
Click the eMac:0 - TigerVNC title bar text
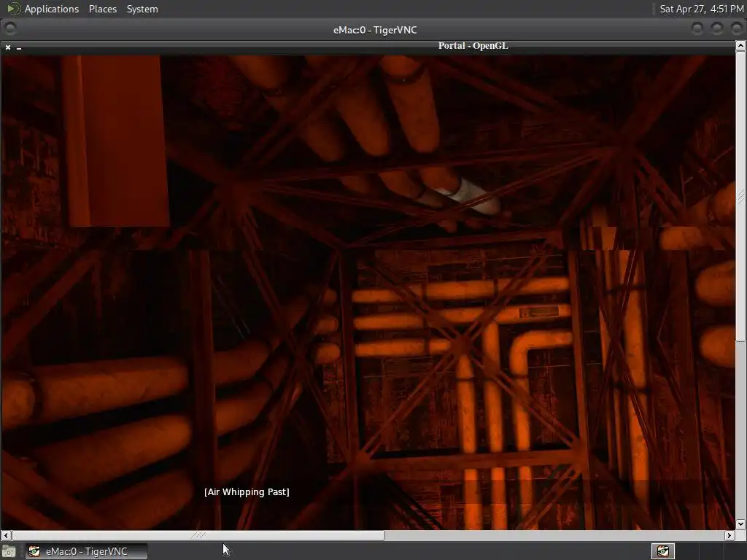point(375,30)
